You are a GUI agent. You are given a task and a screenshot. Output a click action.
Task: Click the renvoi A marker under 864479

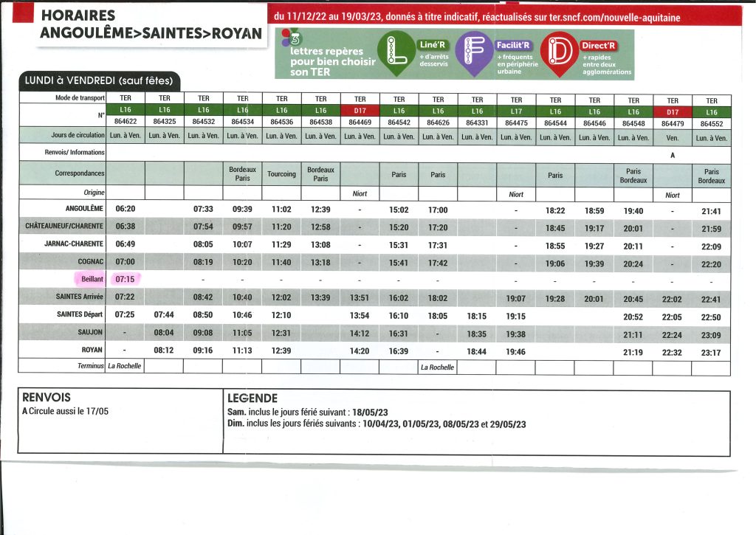click(x=673, y=155)
